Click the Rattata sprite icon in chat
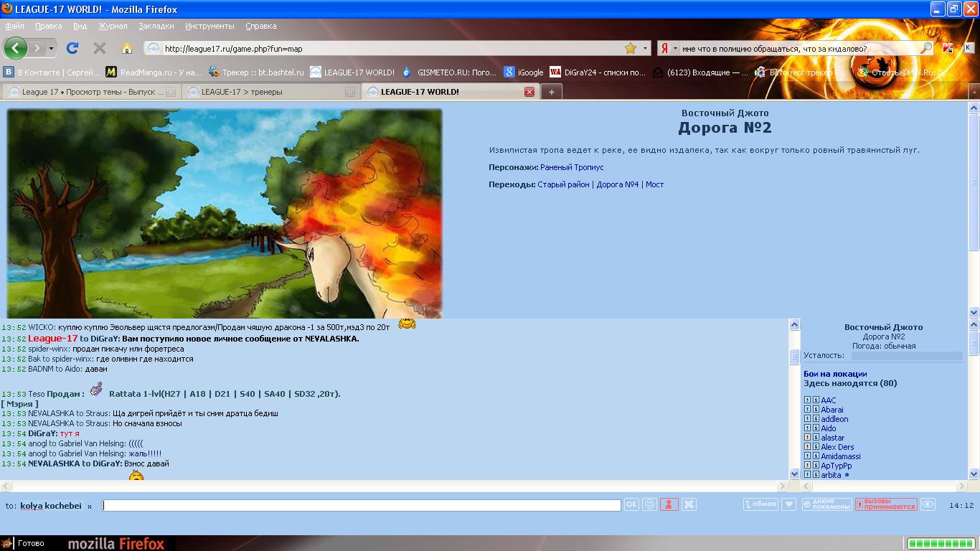The image size is (980, 551). click(96, 389)
